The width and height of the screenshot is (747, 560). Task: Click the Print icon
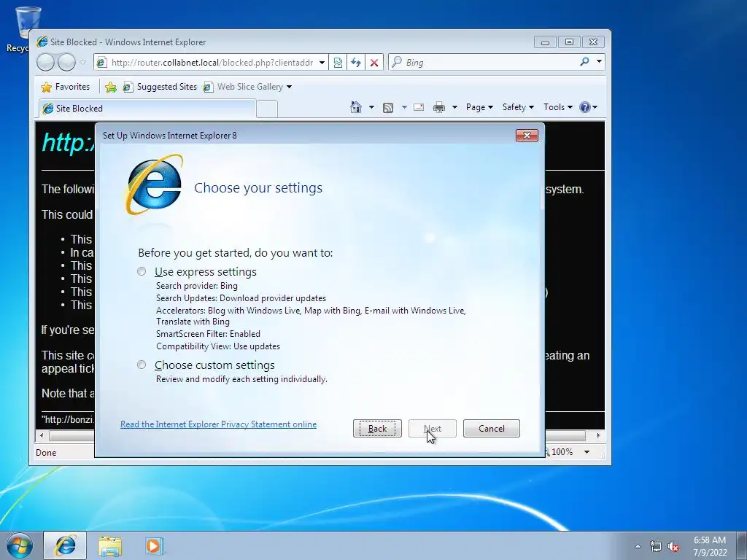pyautogui.click(x=438, y=108)
